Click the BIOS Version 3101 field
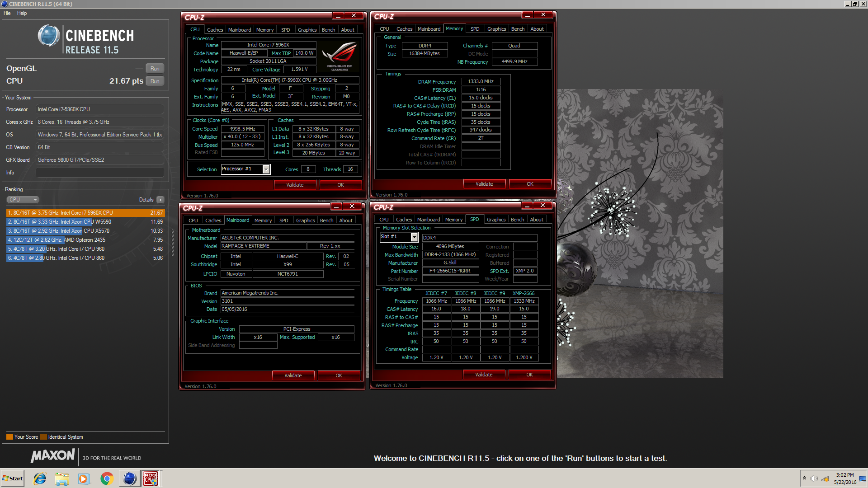868x488 pixels. (x=288, y=301)
